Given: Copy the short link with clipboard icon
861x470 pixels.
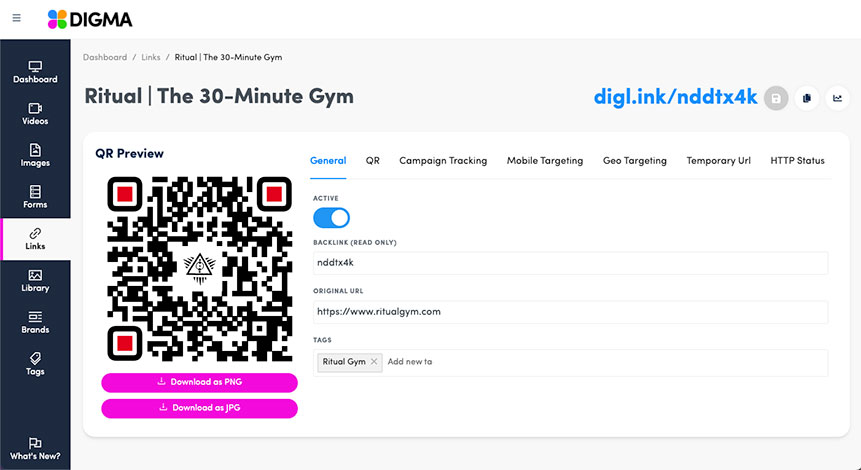Looking at the screenshot, I should click(x=807, y=98).
